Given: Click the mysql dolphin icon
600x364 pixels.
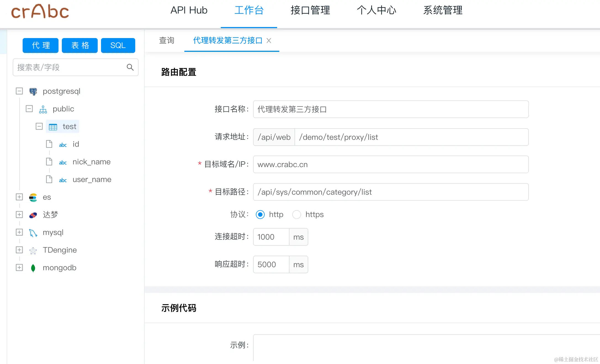Looking at the screenshot, I should tap(33, 233).
